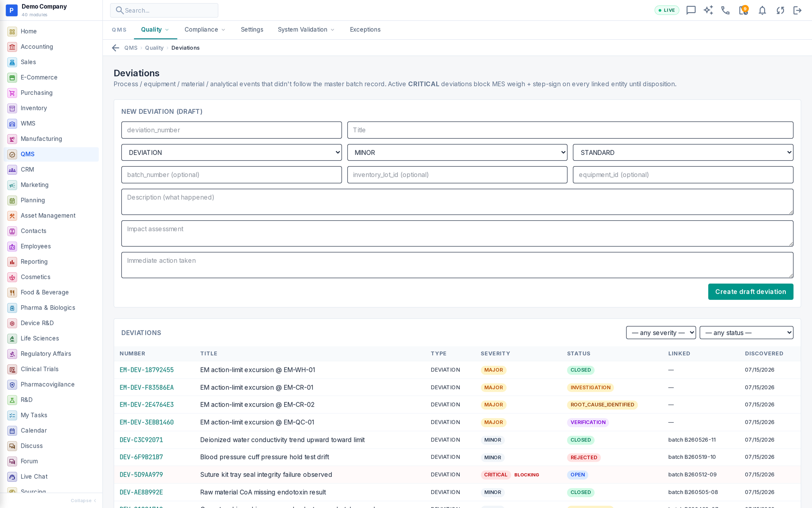
Task: Click the Immediate action taken area
Action: (457, 265)
